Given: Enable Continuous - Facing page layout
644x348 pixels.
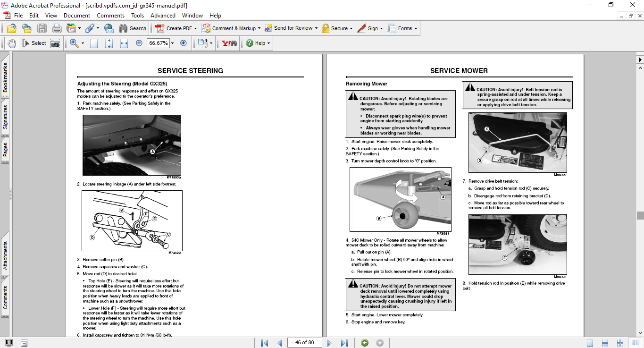Looking at the screenshot, I should tap(620, 343).
